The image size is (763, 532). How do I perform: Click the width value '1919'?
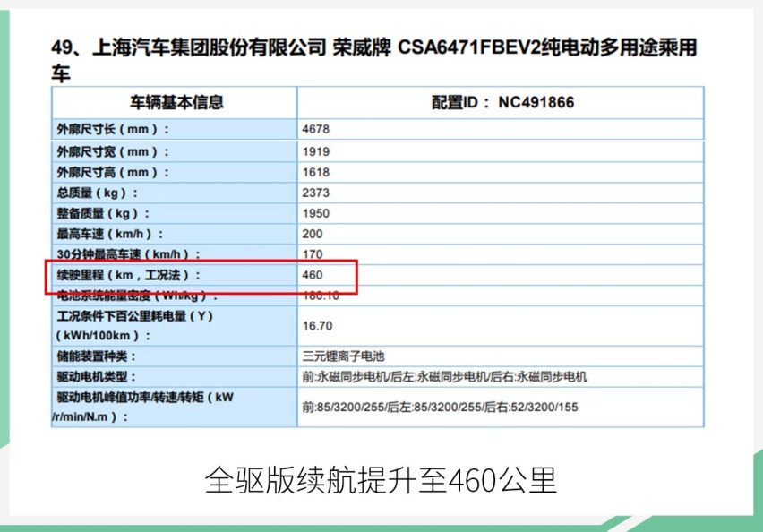coord(316,152)
